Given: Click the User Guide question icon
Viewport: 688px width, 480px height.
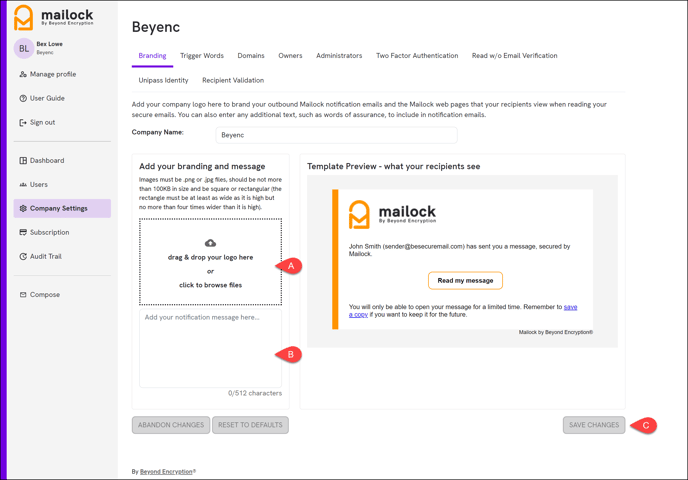Looking at the screenshot, I should coord(23,98).
